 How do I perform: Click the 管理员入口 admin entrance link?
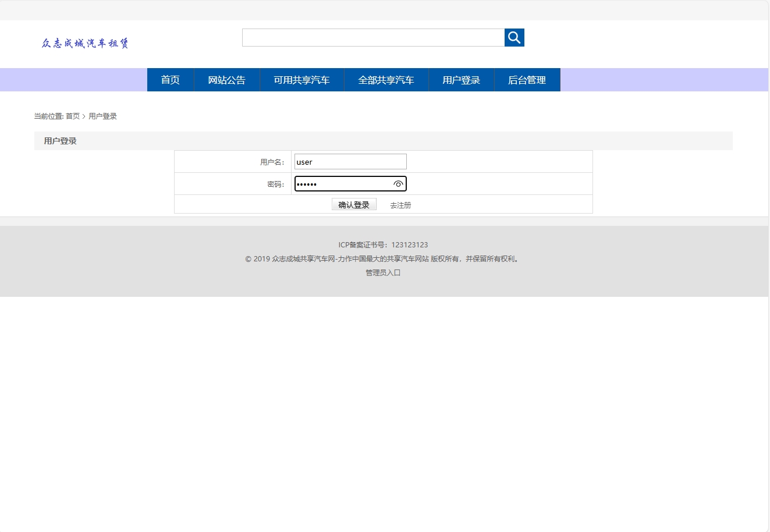(x=383, y=272)
